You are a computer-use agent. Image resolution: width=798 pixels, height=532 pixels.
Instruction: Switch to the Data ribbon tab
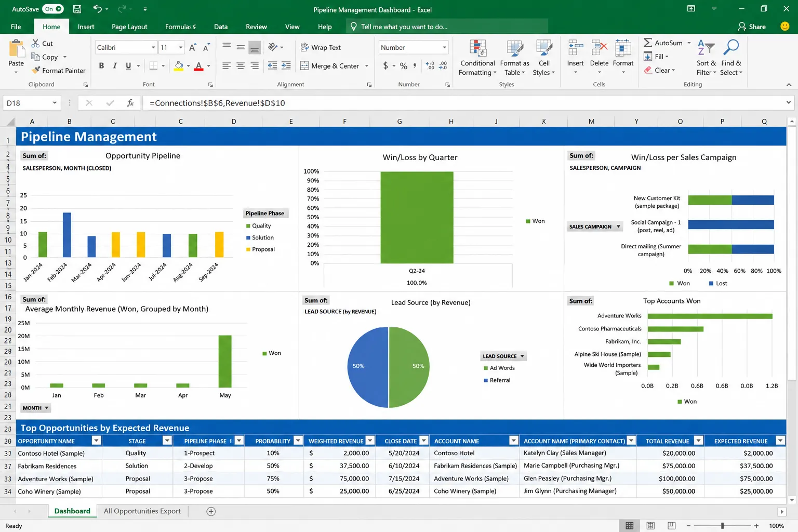221,26
